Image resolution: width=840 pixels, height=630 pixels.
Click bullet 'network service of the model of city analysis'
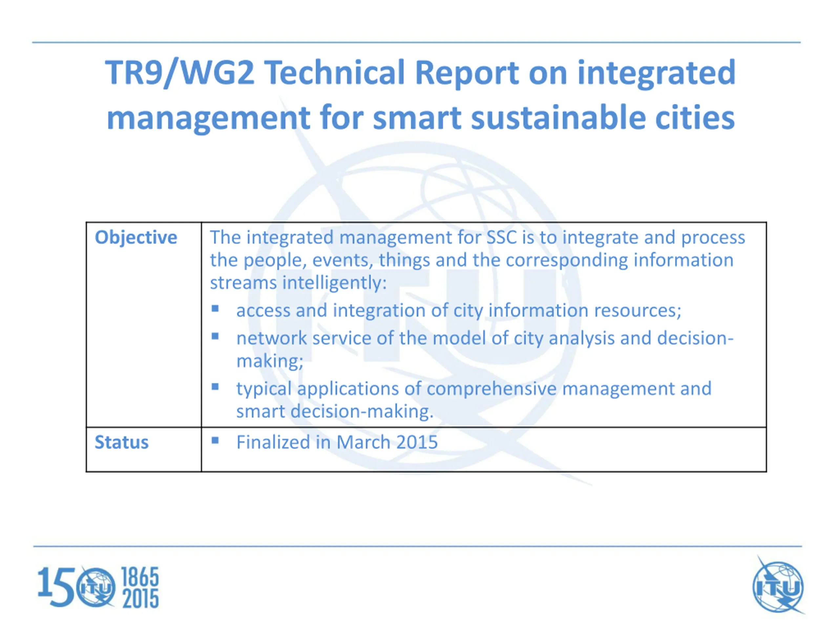coord(485,349)
